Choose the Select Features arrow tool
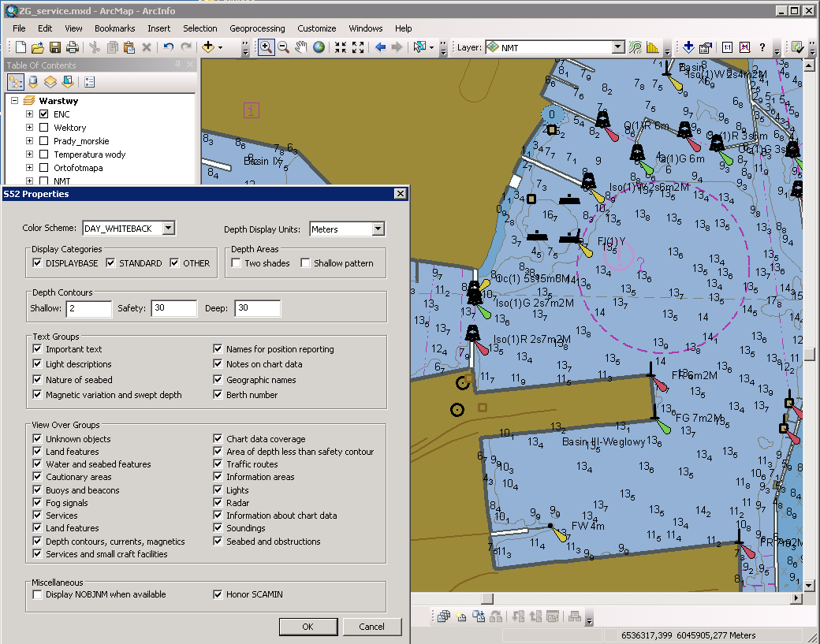The image size is (820, 644). (419, 47)
